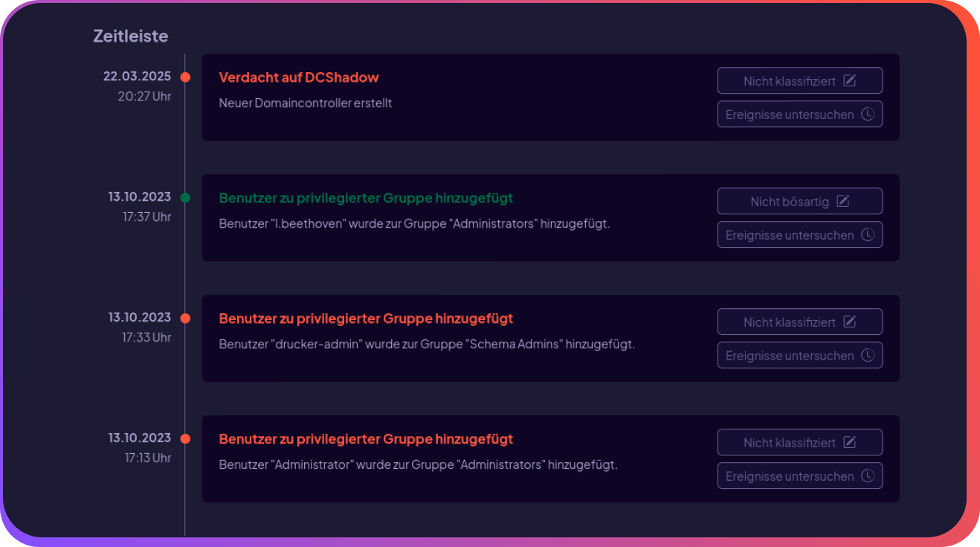This screenshot has height=547, width=980.
Task: Open 'Nicht klassifiziert' for drucker-admin event
Action: coord(800,322)
